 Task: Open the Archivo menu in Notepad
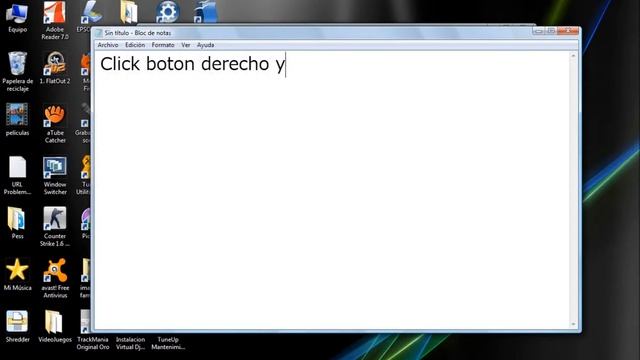click(108, 45)
